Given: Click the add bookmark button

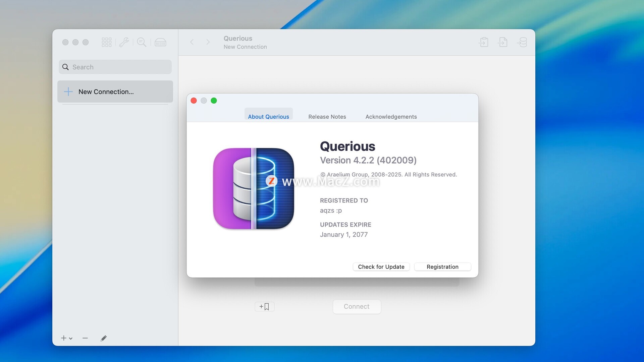Looking at the screenshot, I should tap(264, 307).
